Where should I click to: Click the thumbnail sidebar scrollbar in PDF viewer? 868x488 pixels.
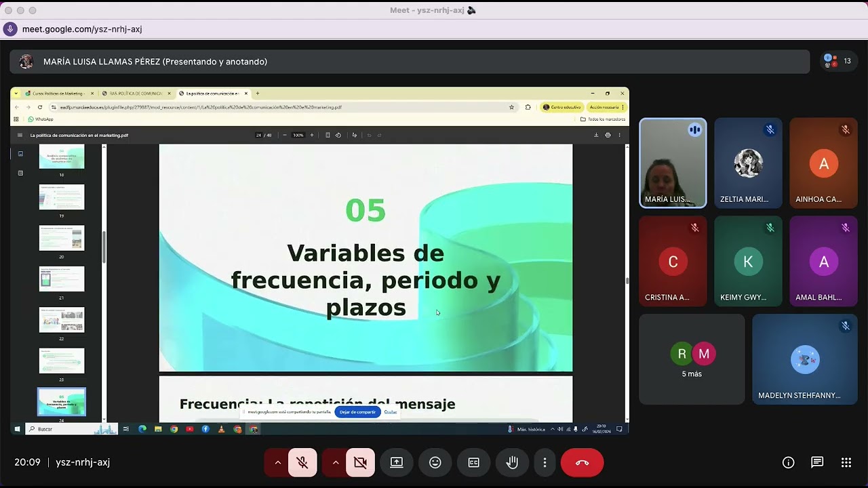point(104,247)
